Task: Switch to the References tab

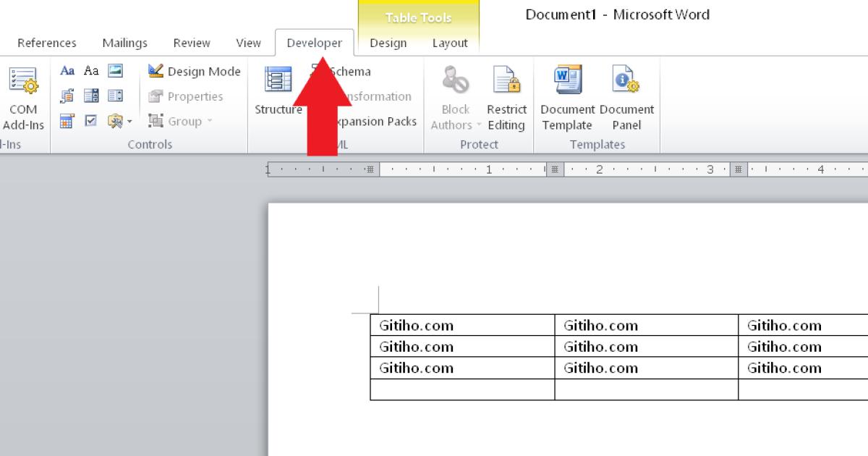Action: point(47,43)
